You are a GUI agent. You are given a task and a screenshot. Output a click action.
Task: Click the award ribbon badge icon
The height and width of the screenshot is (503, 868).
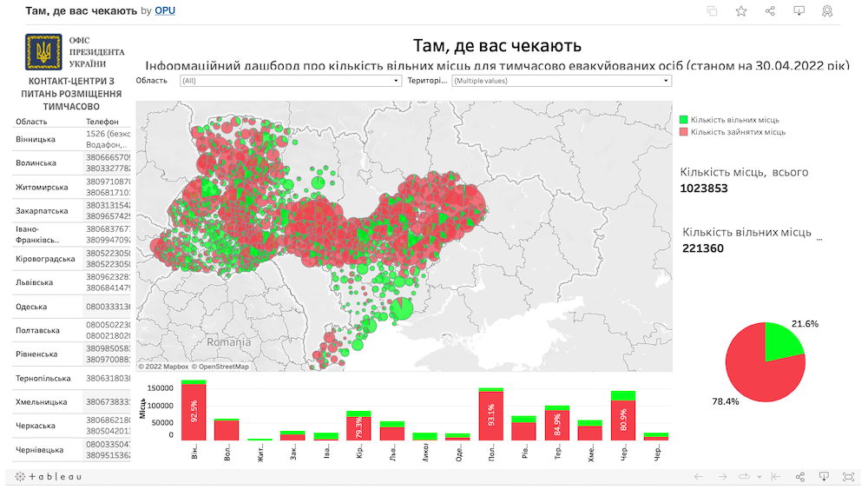click(x=827, y=11)
